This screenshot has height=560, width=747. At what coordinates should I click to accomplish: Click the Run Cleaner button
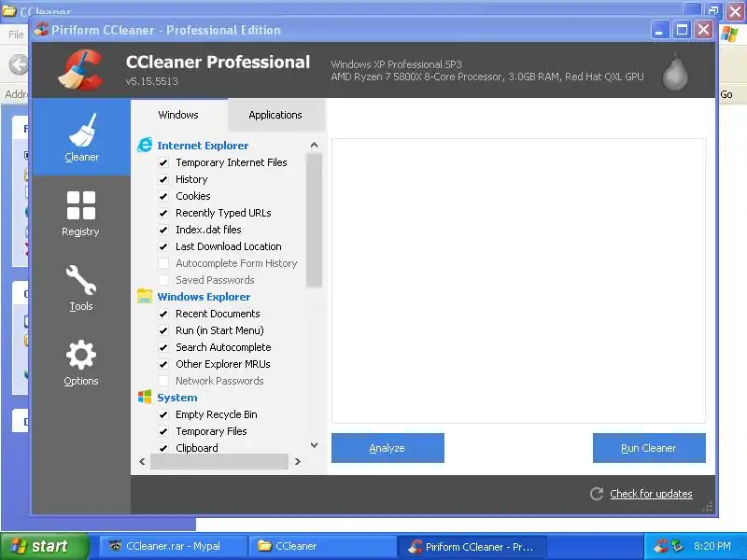649,448
